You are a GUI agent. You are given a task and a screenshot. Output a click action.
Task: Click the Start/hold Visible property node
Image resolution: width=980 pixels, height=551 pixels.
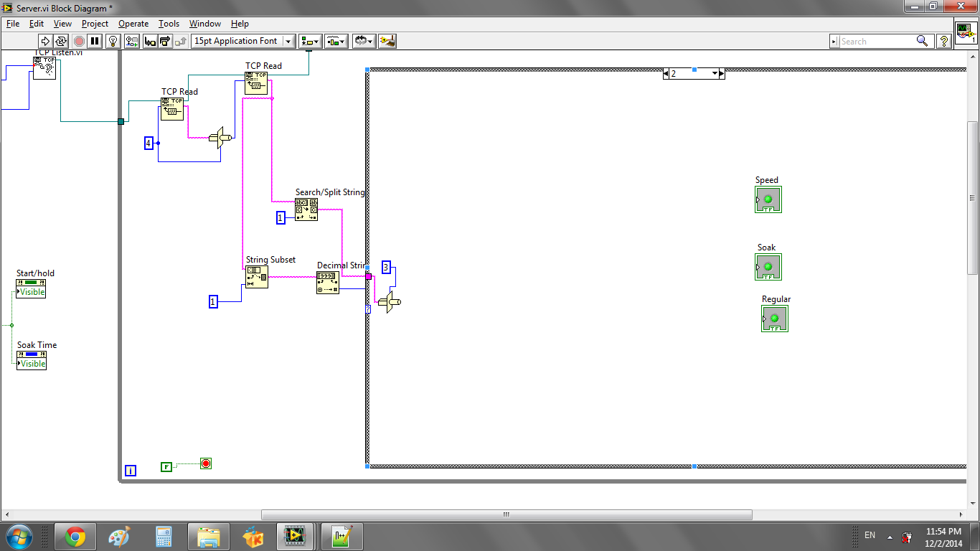(31, 288)
